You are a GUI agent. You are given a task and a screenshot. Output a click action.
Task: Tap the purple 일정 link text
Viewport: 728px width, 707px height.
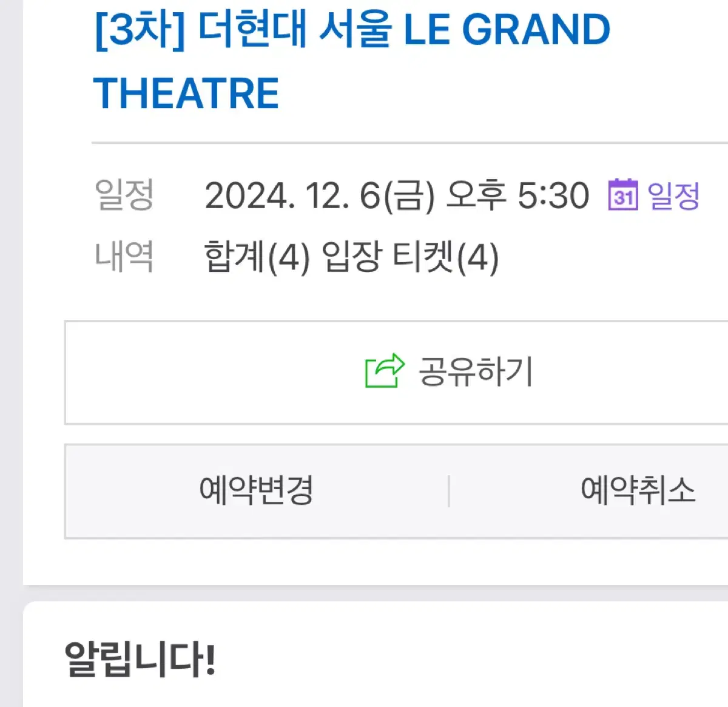click(x=674, y=196)
